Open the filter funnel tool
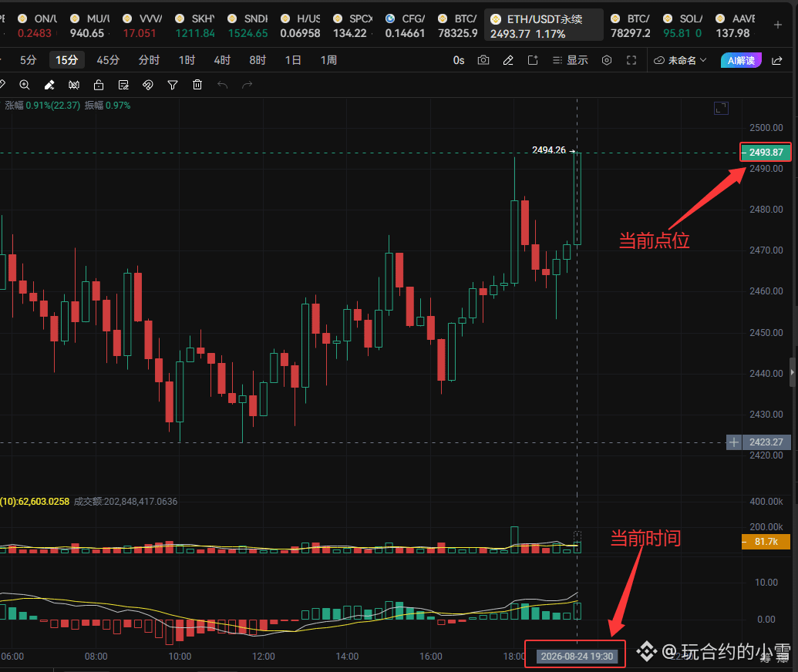Viewport: 798px width, 672px height. pyautogui.click(x=173, y=85)
